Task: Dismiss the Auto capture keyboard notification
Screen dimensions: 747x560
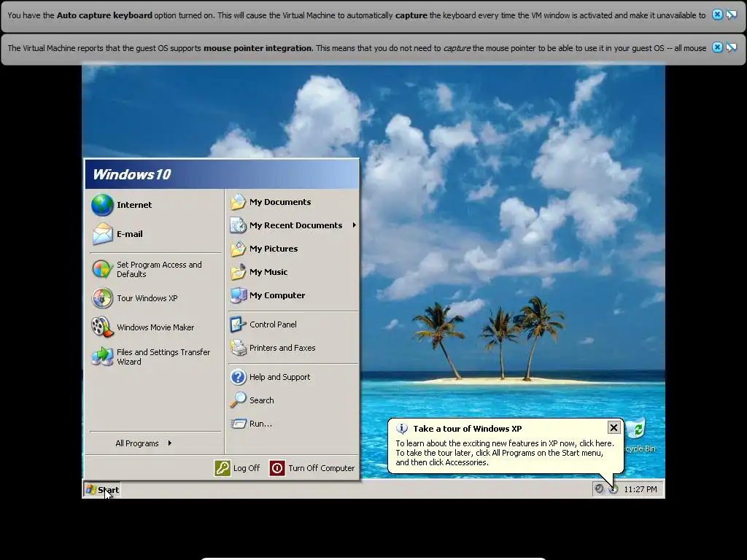Action: click(x=717, y=15)
